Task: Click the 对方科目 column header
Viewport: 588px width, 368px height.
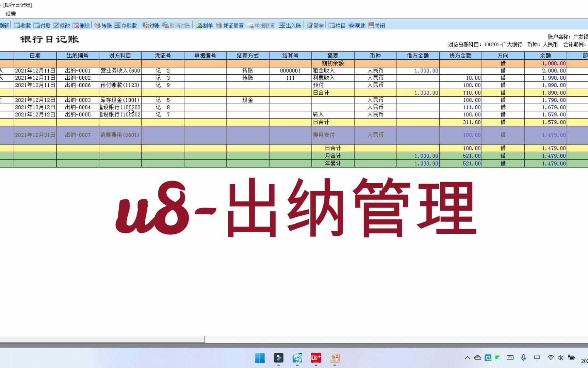Action: (120, 56)
